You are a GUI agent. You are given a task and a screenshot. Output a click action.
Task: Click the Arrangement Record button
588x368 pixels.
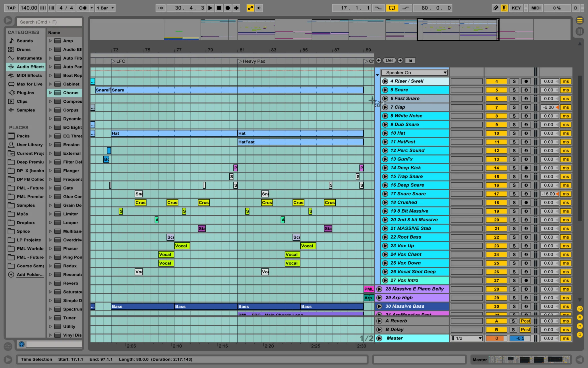[228, 8]
